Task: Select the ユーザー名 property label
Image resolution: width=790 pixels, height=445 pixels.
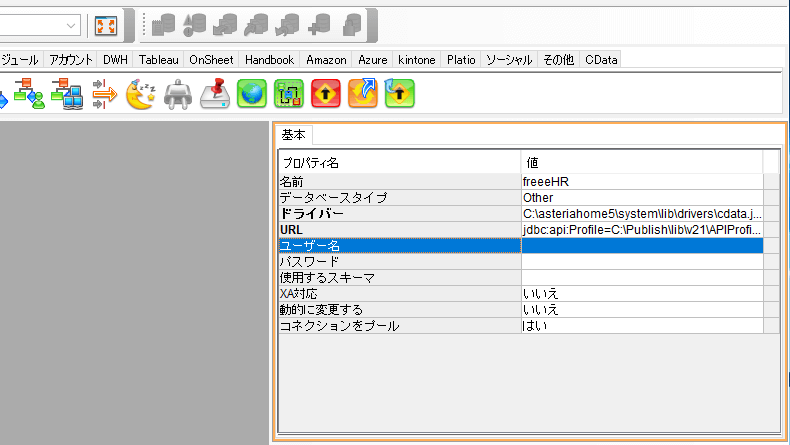Action: [400, 245]
